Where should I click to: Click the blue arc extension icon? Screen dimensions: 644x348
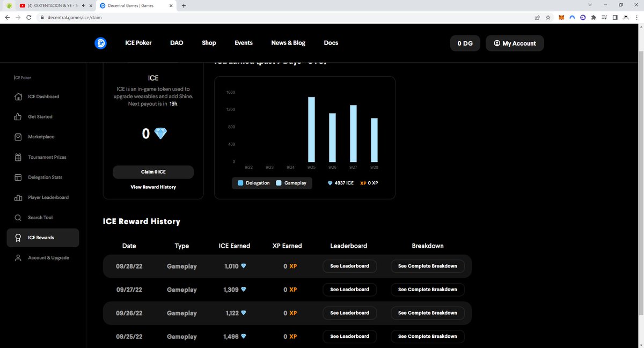572,17
